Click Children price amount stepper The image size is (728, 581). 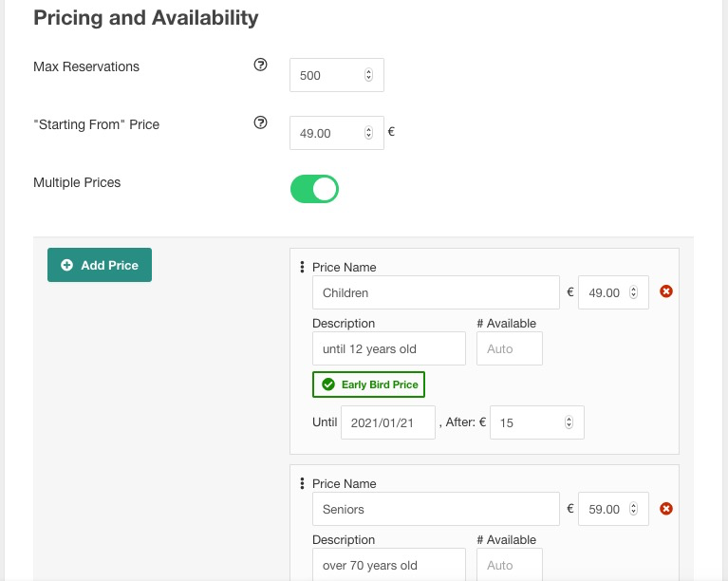coord(633,292)
